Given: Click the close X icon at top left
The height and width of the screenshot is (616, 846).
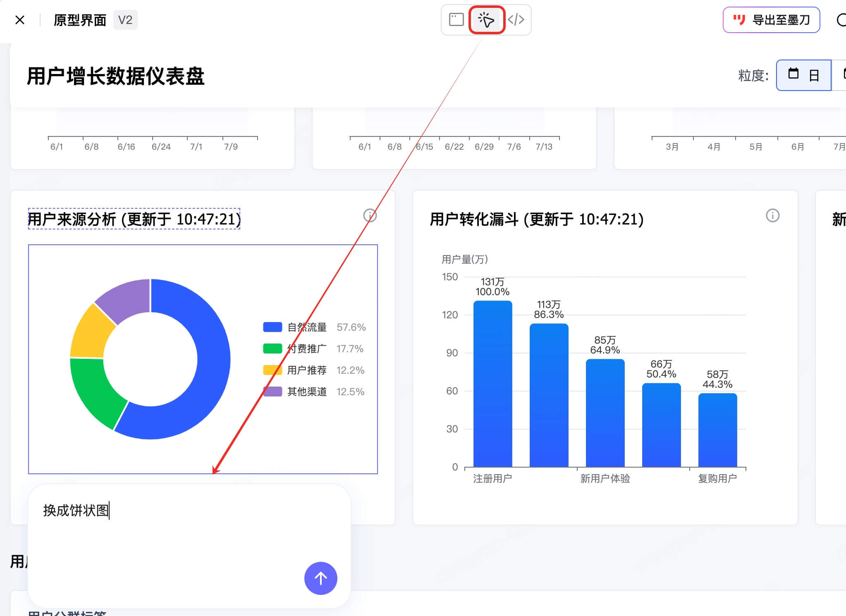Looking at the screenshot, I should click(19, 20).
